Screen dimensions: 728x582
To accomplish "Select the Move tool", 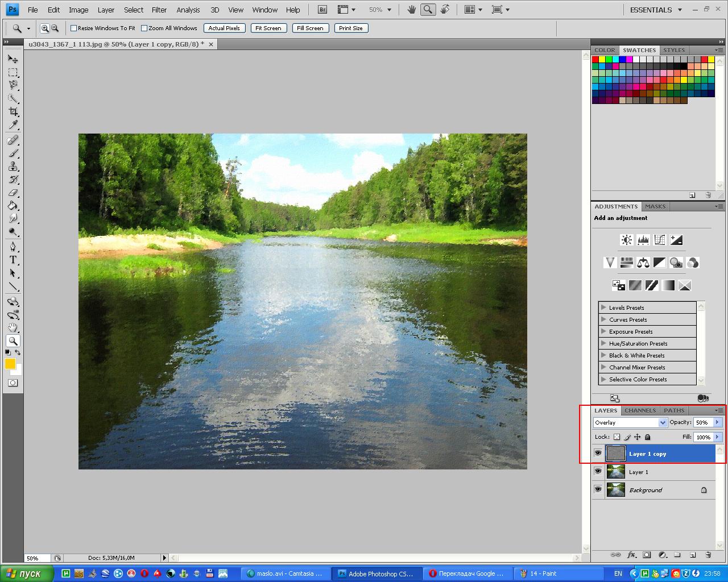I will [x=13, y=59].
